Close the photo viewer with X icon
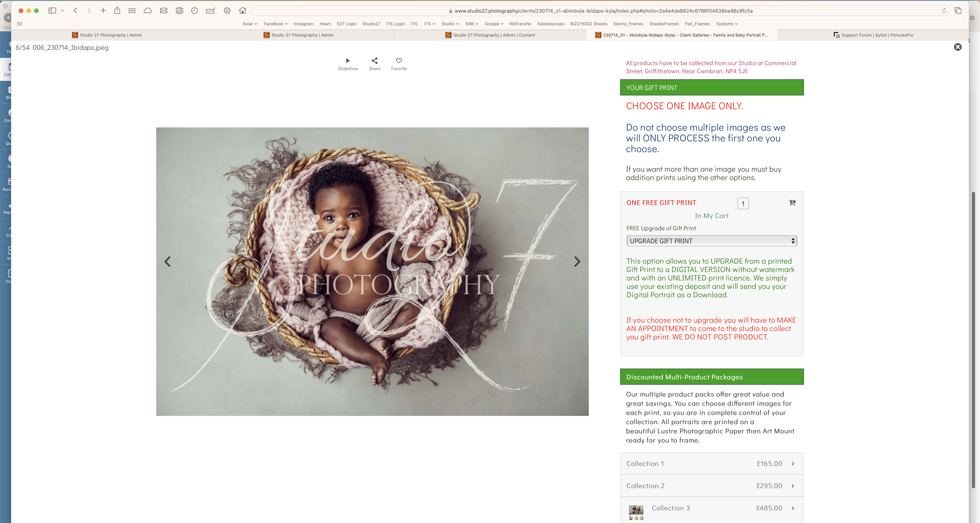The image size is (980, 523). tap(958, 47)
